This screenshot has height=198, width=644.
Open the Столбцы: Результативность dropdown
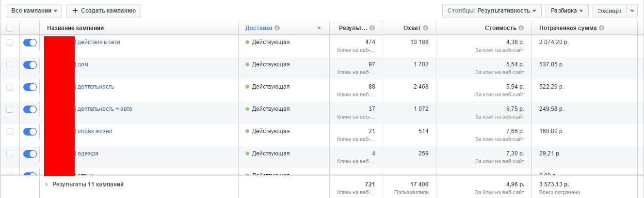492,10
